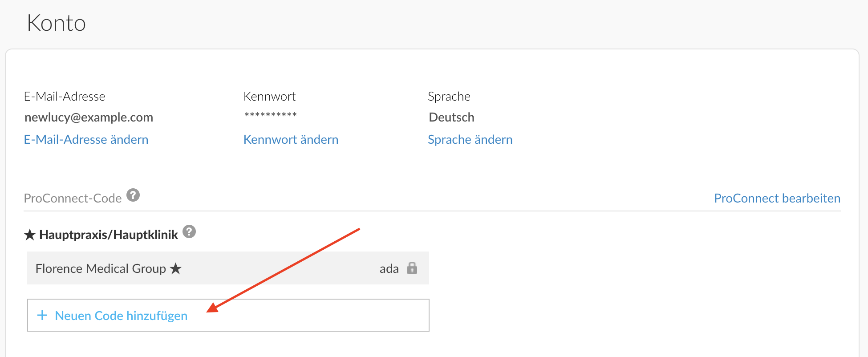Click the Sprache label
Viewport: 868px width, 357px height.
point(449,96)
